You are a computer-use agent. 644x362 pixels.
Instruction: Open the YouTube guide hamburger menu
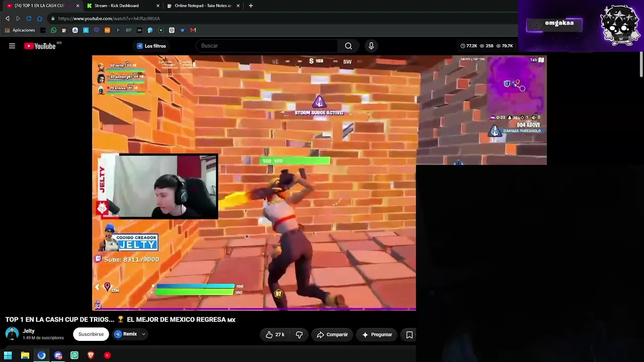12,46
